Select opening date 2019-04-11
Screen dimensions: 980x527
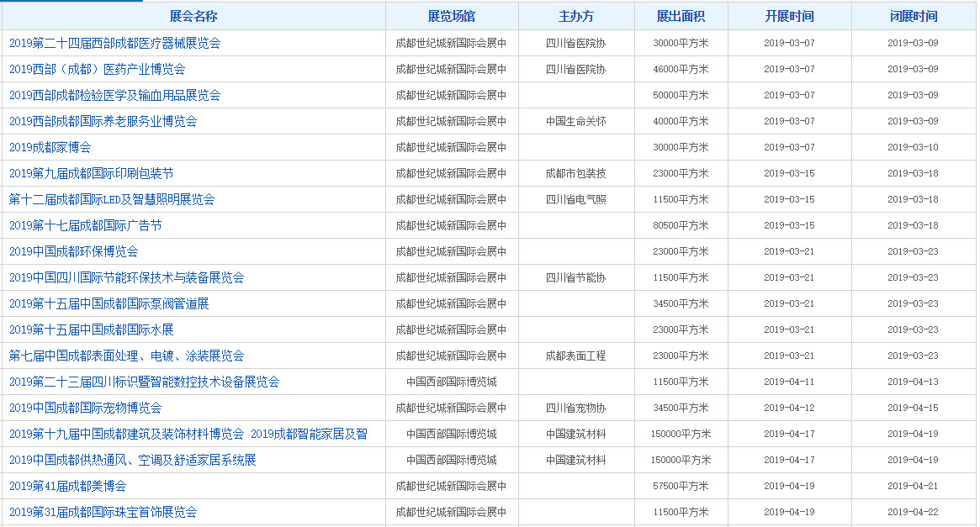789,382
